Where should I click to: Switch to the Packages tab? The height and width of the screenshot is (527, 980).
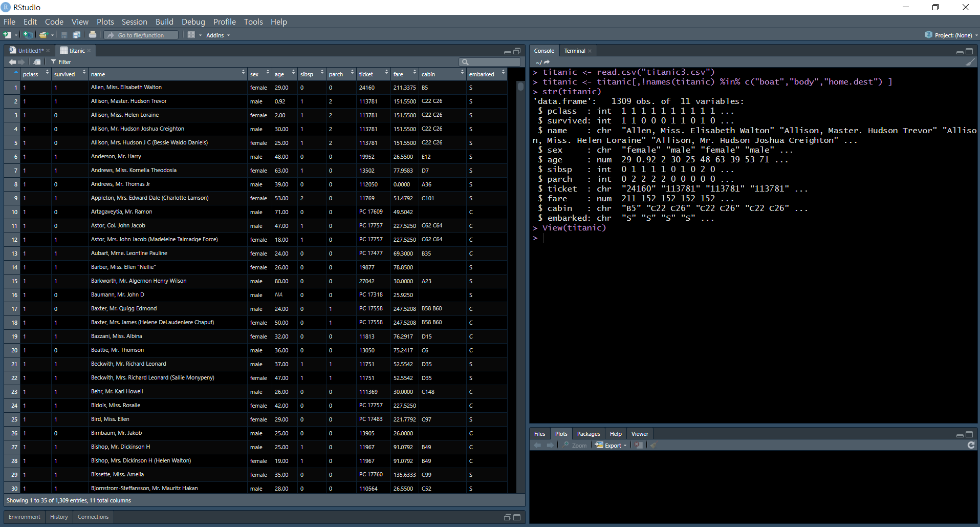pyautogui.click(x=589, y=434)
